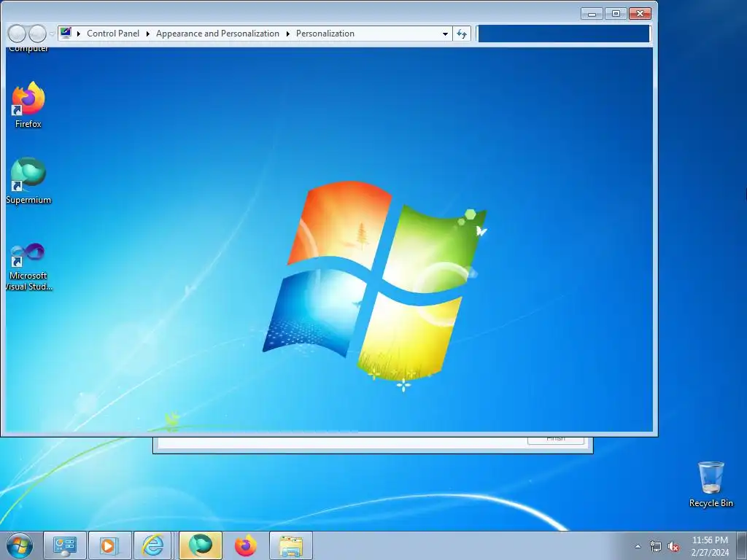Go forward in the Personalization window
This screenshot has height=560, width=747.
[38, 34]
